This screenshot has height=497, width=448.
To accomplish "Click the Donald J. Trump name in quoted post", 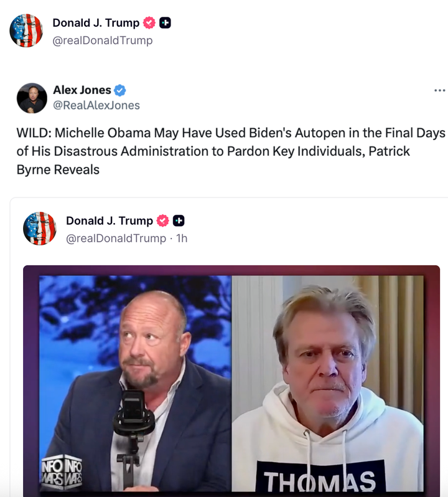I will point(110,220).
